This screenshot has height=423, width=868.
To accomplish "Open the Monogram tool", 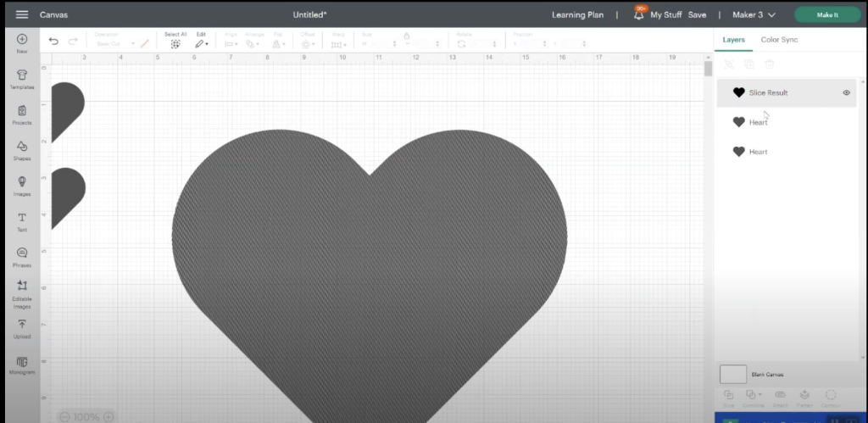I will point(22,365).
